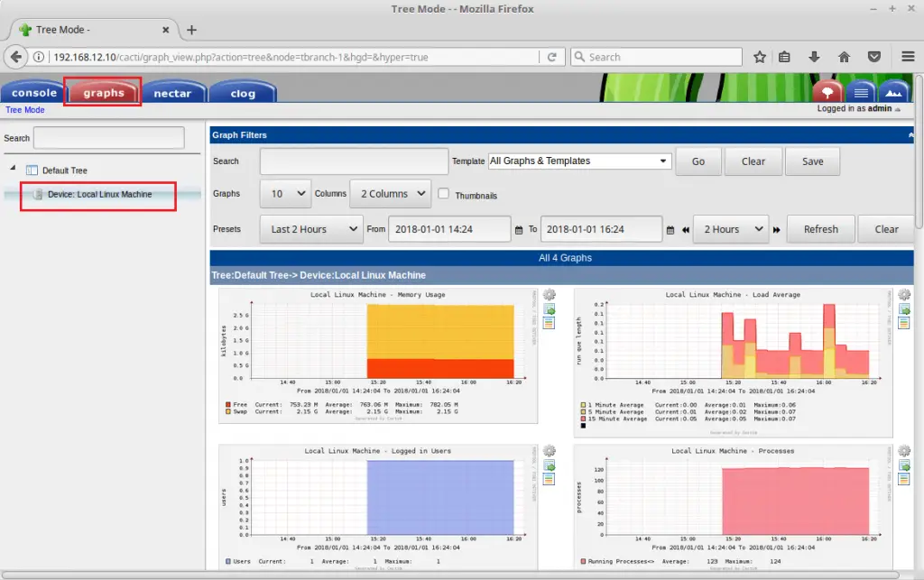This screenshot has height=580, width=924.
Task: Open the nectar tab
Action: click(x=172, y=92)
